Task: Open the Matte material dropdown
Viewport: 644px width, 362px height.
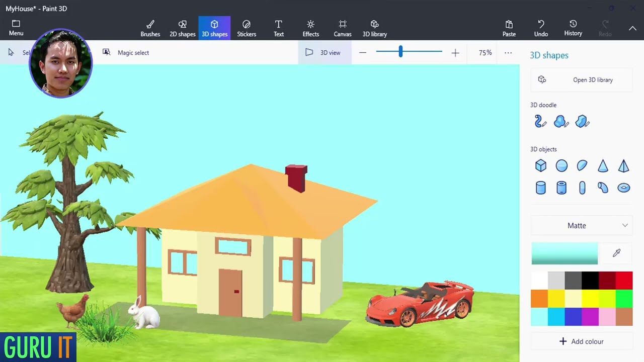Action: point(582,225)
